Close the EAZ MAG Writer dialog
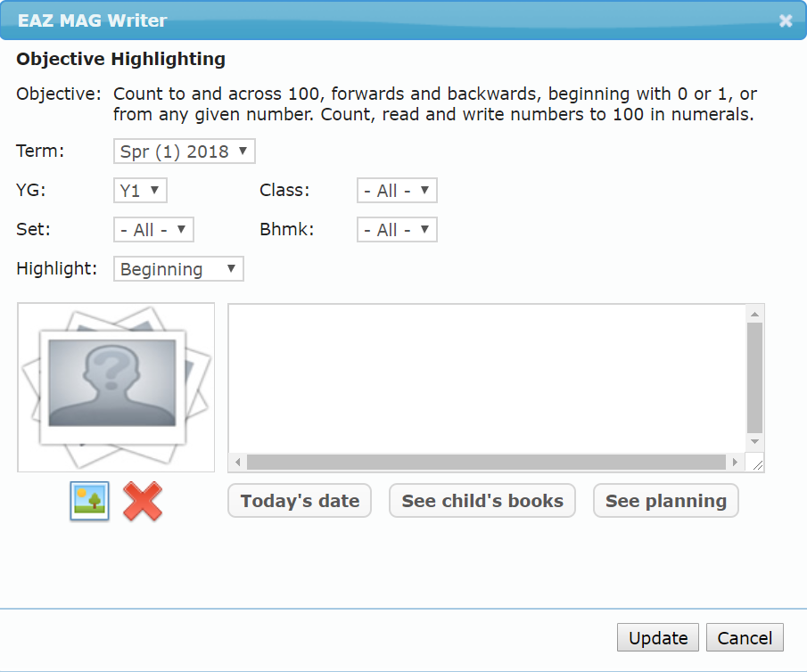This screenshot has width=807, height=672. coord(785,20)
